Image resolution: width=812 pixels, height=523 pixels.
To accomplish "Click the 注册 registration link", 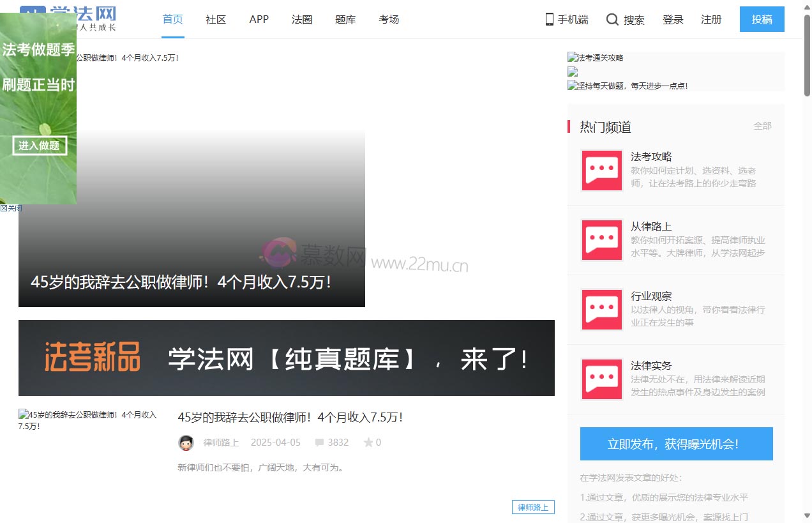I will click(710, 20).
